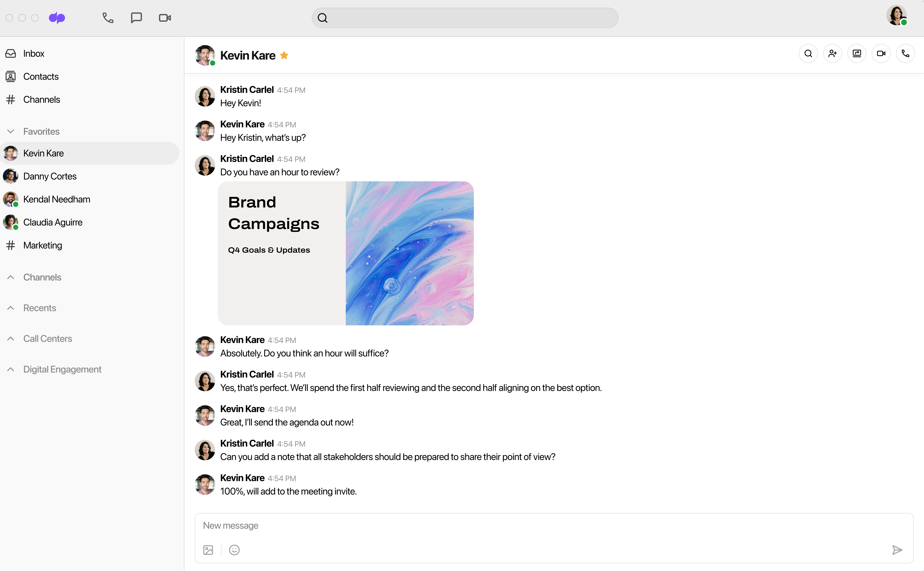Navigate to Marketing channel
Image resolution: width=924 pixels, height=571 pixels.
tap(42, 245)
